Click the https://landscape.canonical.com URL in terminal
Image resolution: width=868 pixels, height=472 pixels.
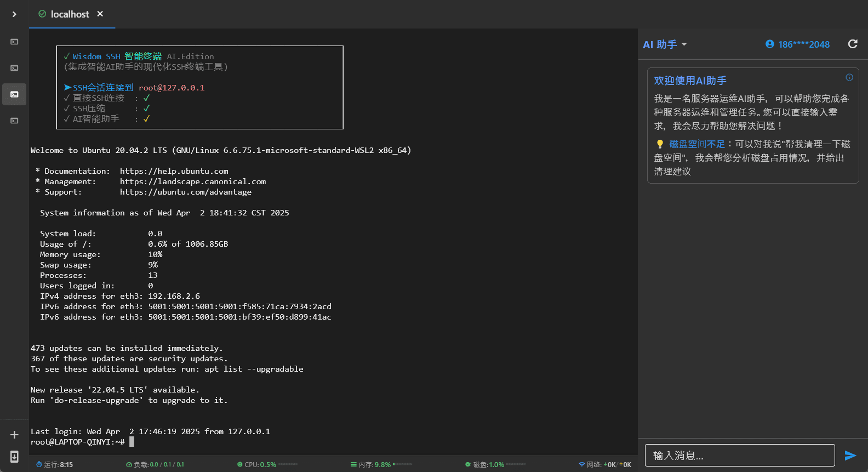(193, 181)
